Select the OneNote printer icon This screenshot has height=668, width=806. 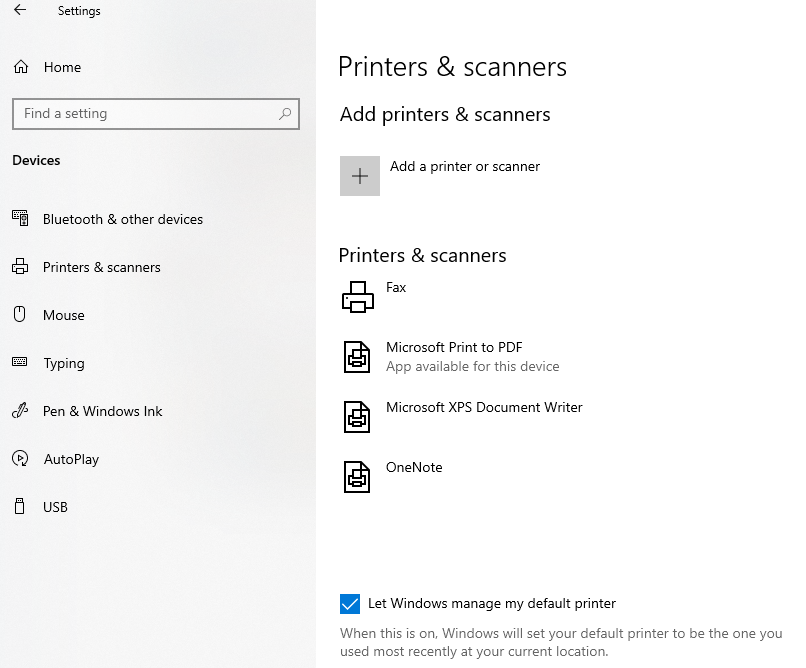pyautogui.click(x=357, y=477)
